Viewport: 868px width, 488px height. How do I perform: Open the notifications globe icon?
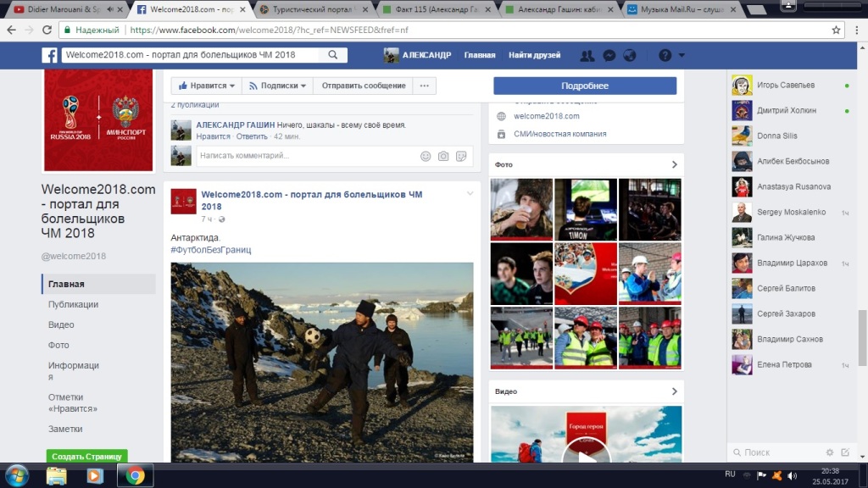630,55
